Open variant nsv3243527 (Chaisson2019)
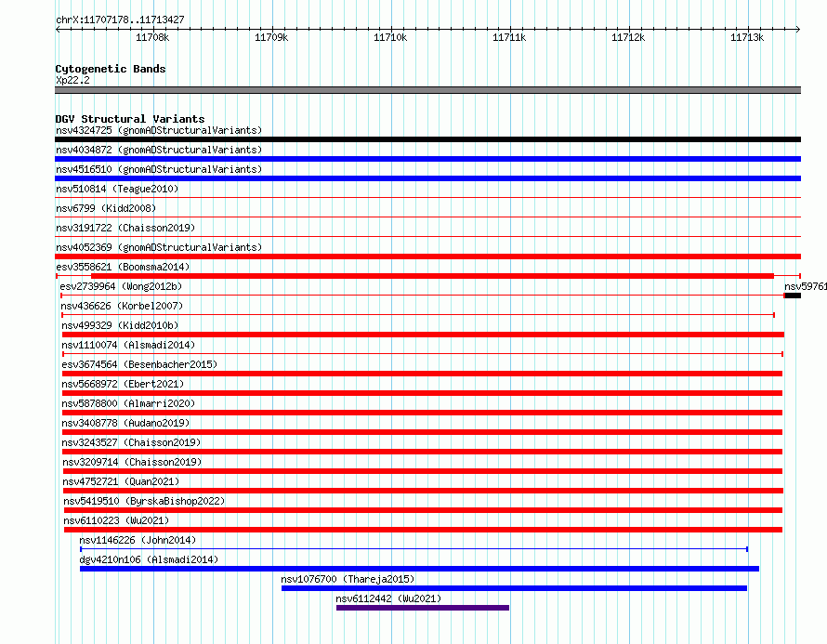 click(x=131, y=442)
